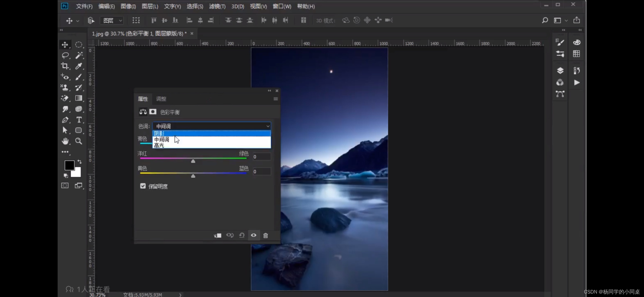
Task: Click the swap foreground and background colors arrow
Action: click(x=79, y=162)
